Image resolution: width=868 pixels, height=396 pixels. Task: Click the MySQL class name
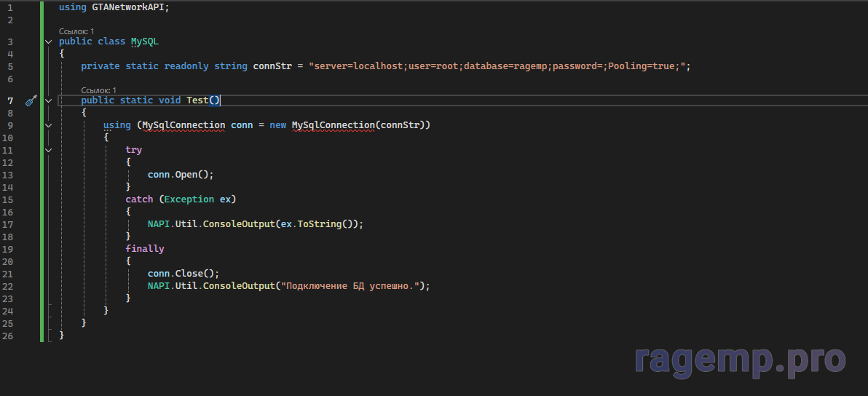pos(144,41)
